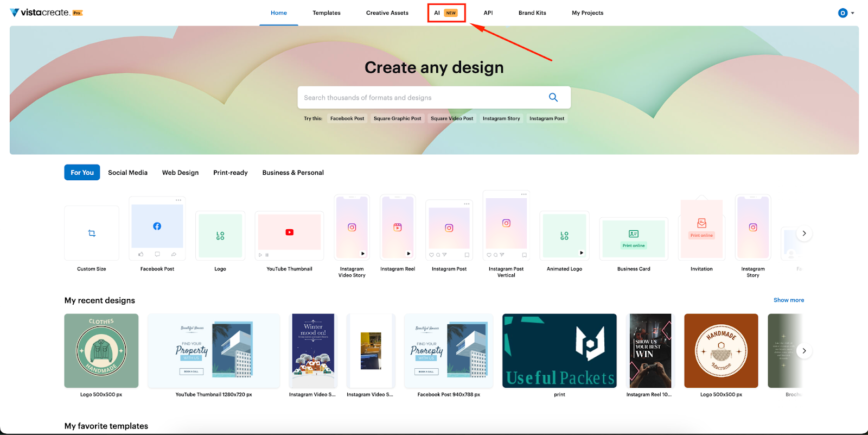Try the Instagram Story suggestion chip
868x435 pixels.
pos(501,118)
